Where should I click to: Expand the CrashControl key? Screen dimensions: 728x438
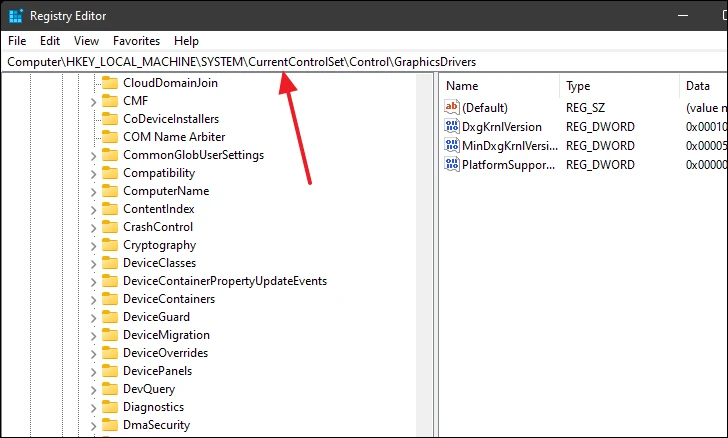click(93, 228)
